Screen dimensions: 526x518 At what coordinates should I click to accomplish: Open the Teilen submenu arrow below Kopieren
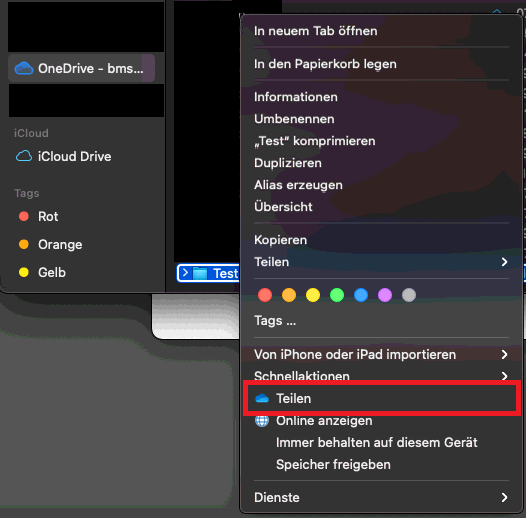[504, 262]
